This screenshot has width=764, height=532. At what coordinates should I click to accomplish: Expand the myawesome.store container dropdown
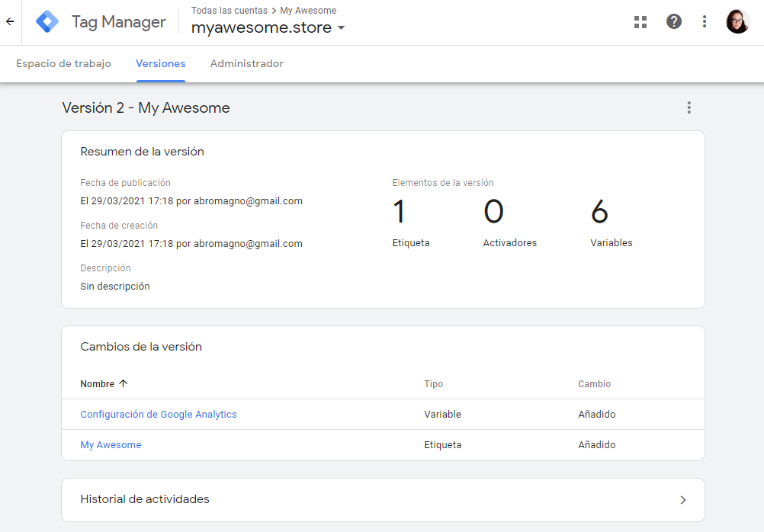[341, 27]
